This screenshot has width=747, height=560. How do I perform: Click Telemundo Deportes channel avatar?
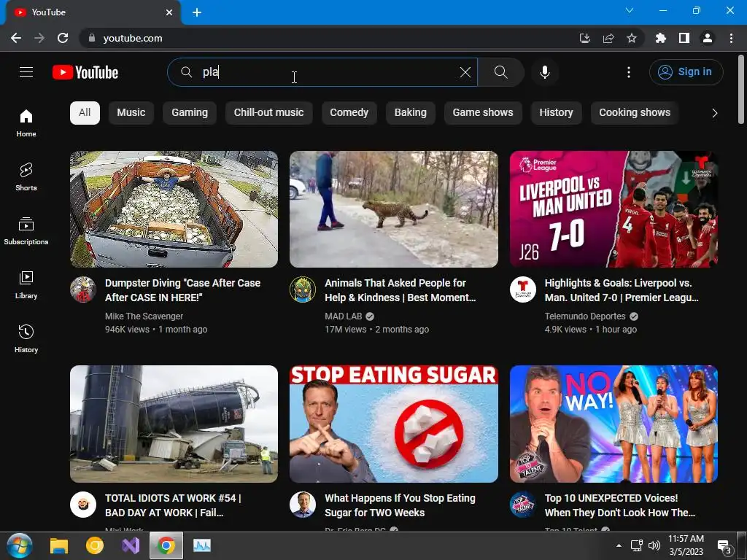522,289
